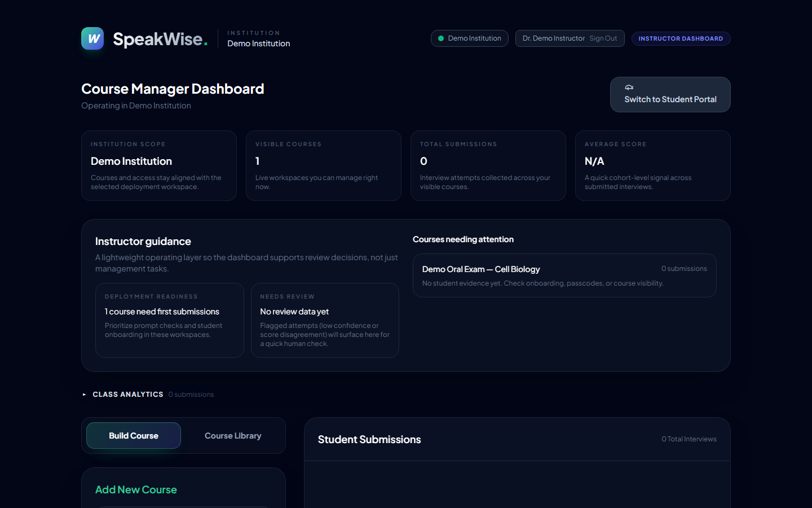
Task: Expand the Class Analytics section triangle
Action: pyautogui.click(x=84, y=395)
